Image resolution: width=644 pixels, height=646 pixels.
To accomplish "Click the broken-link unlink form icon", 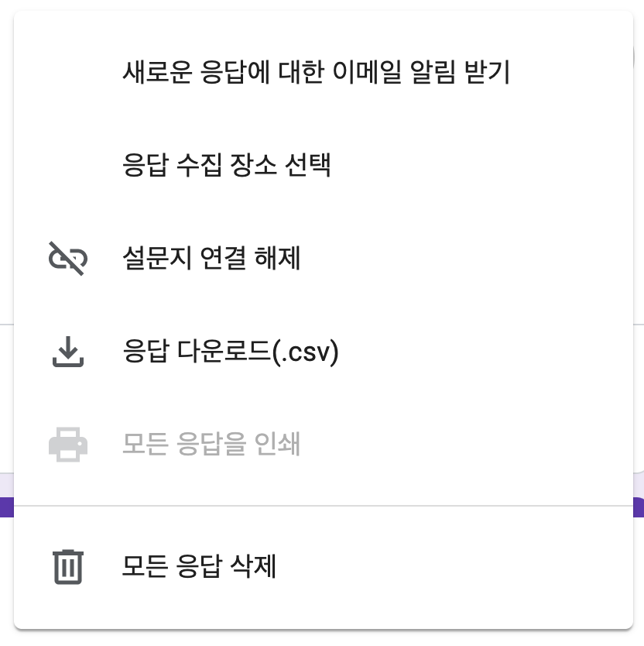I will pos(68,258).
